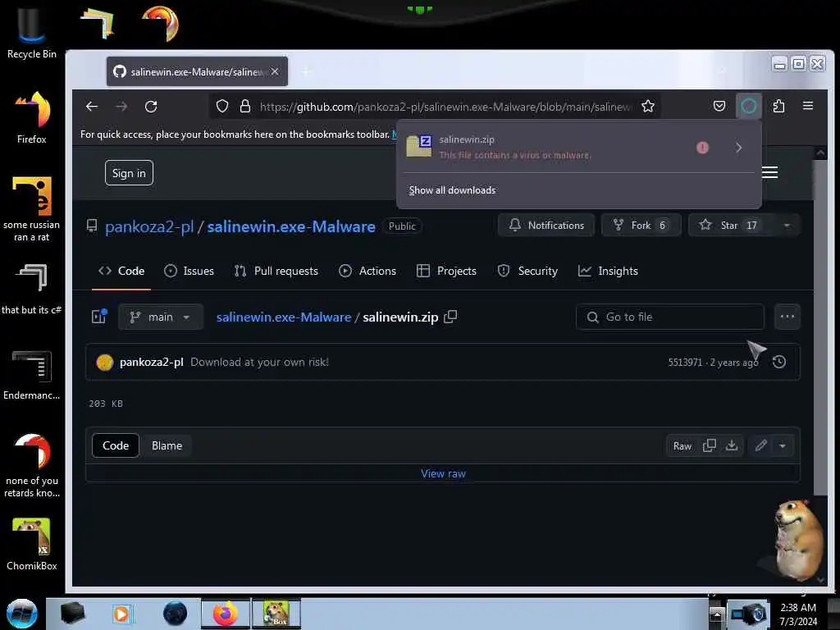The height and width of the screenshot is (630, 840).
Task: Switch to the Issues tab
Action: (189, 271)
